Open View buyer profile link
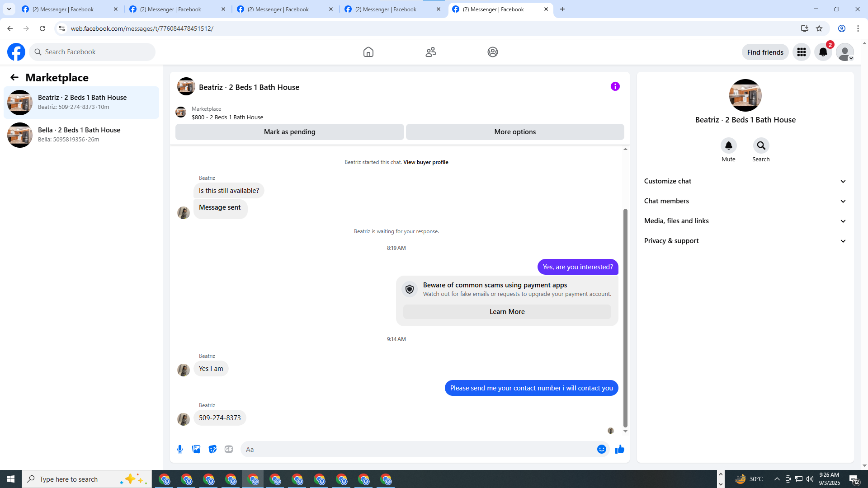868x488 pixels. (x=426, y=162)
